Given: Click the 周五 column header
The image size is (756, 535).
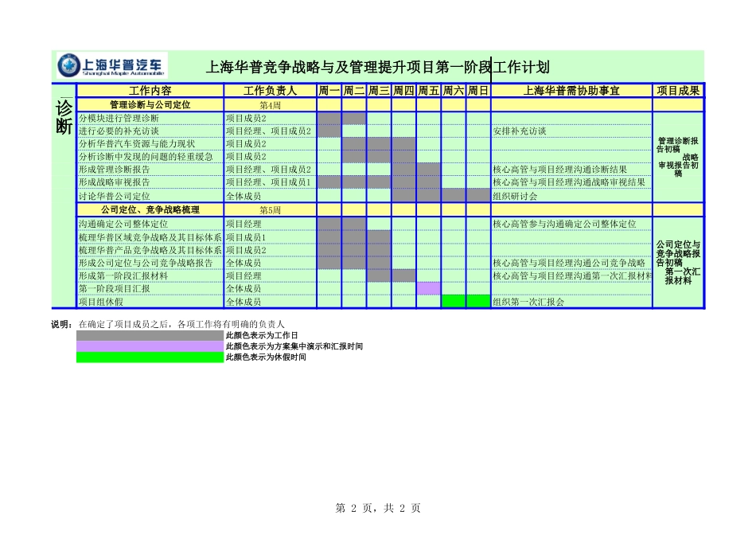Looking at the screenshot, I should 429,90.
